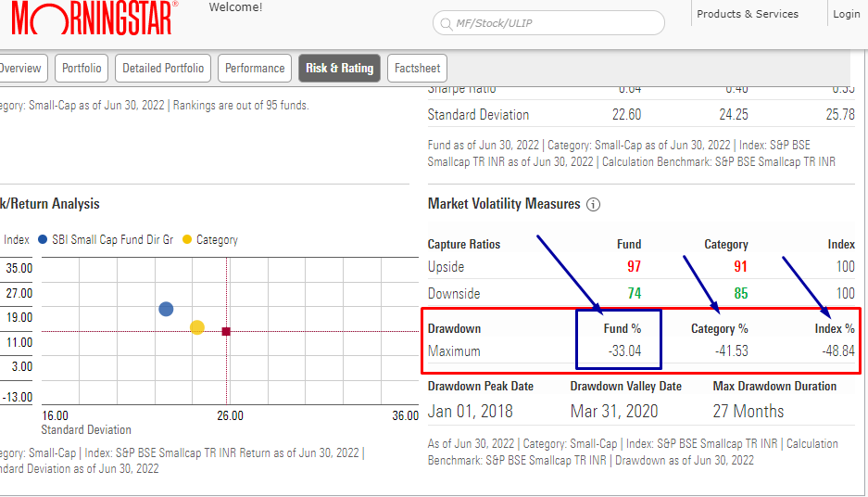
Task: Open the Overview tab
Action: coord(22,68)
